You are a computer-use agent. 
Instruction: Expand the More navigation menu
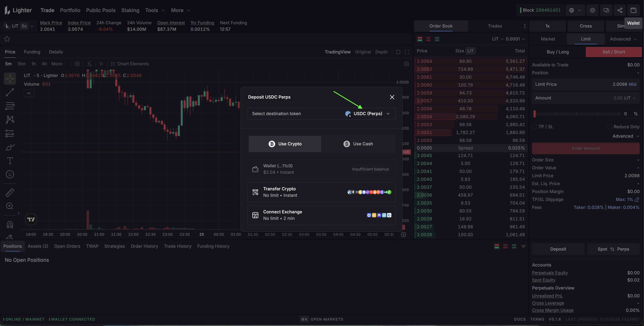[180, 10]
